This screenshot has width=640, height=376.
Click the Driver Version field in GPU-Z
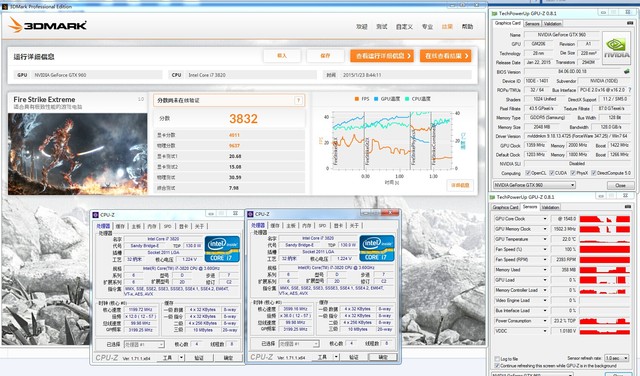coord(577,136)
